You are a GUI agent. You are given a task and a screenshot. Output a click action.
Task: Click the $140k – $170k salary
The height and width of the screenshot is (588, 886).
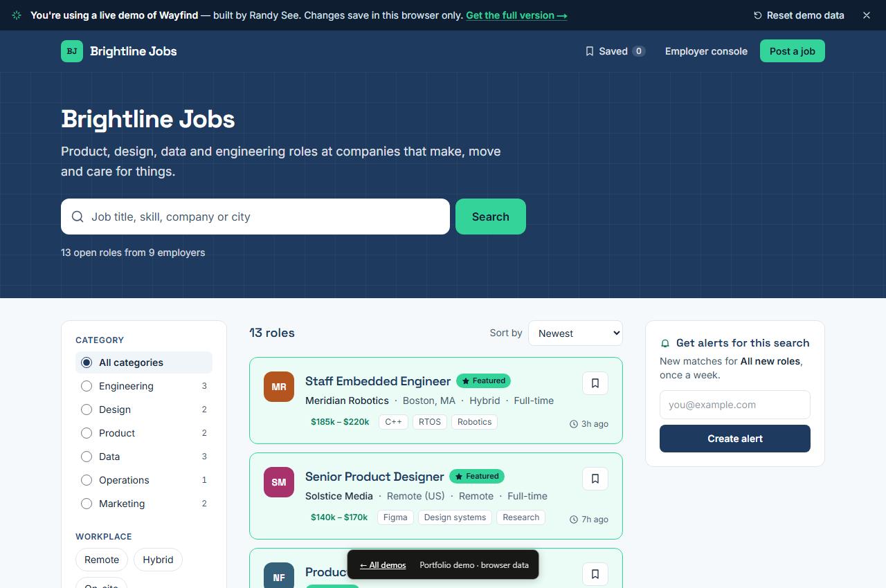tap(339, 517)
